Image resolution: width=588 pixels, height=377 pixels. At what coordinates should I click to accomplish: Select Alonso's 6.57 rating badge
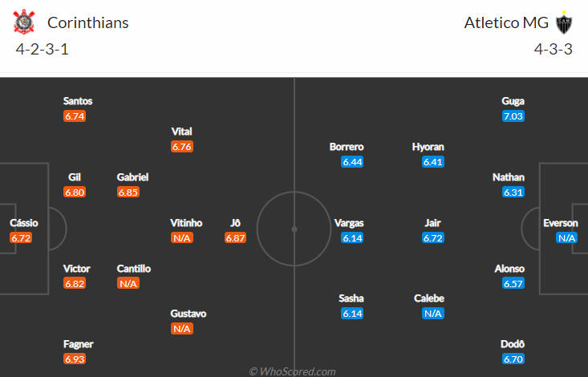click(513, 284)
